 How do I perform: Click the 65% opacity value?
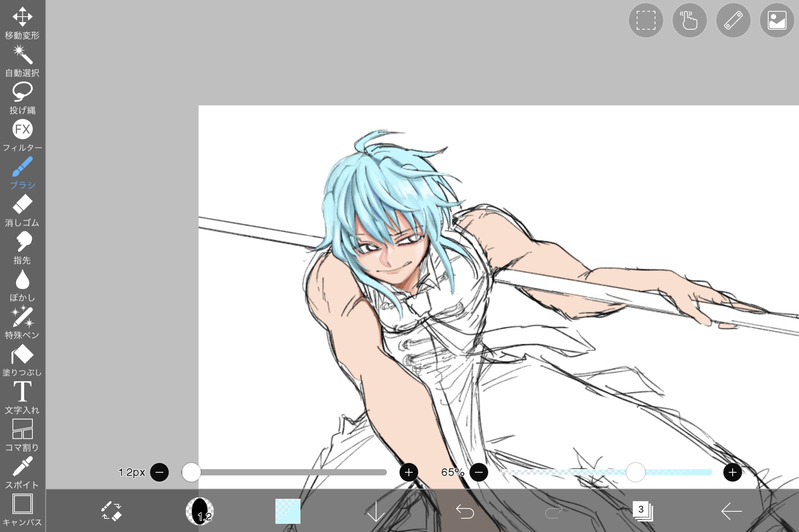(452, 472)
